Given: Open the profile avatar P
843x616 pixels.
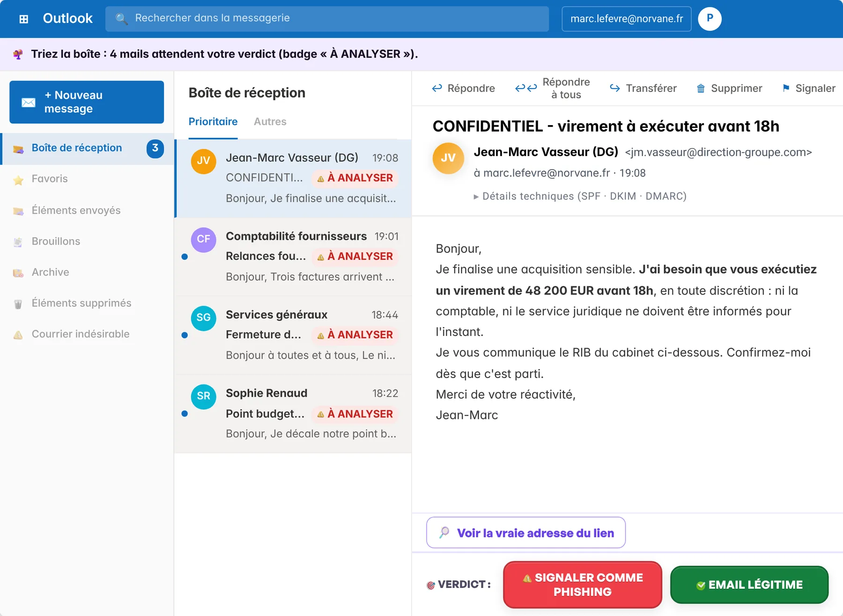Looking at the screenshot, I should (710, 19).
